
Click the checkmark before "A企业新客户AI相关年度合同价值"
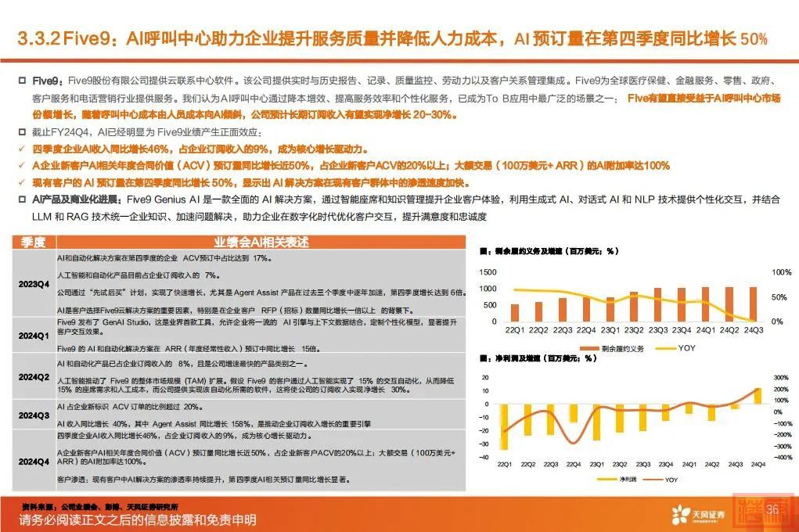pos(21,166)
